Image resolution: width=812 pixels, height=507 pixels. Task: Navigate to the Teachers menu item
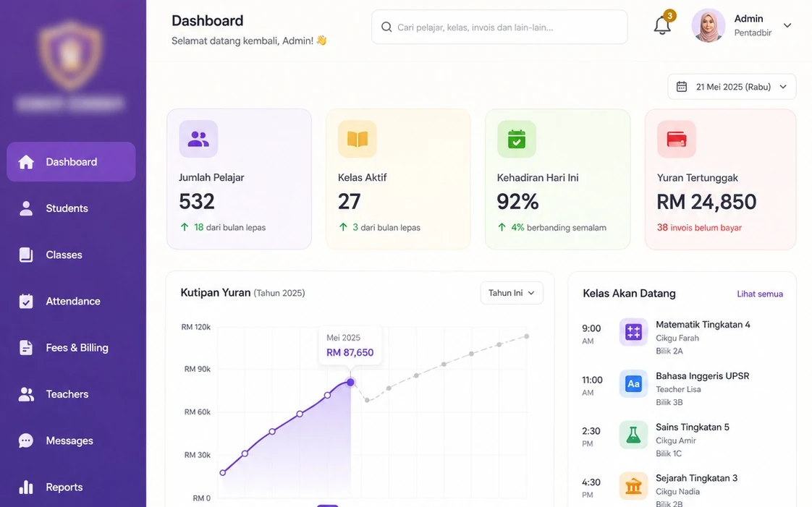pos(71,394)
